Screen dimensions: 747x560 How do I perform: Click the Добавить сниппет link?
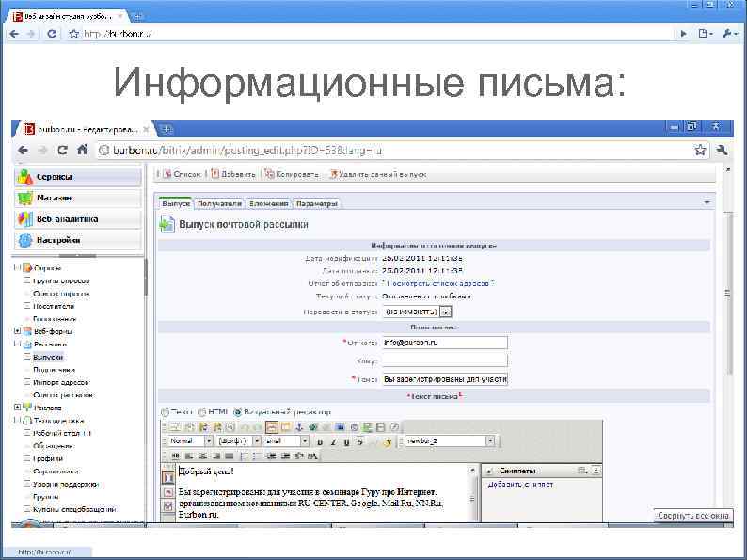click(520, 485)
